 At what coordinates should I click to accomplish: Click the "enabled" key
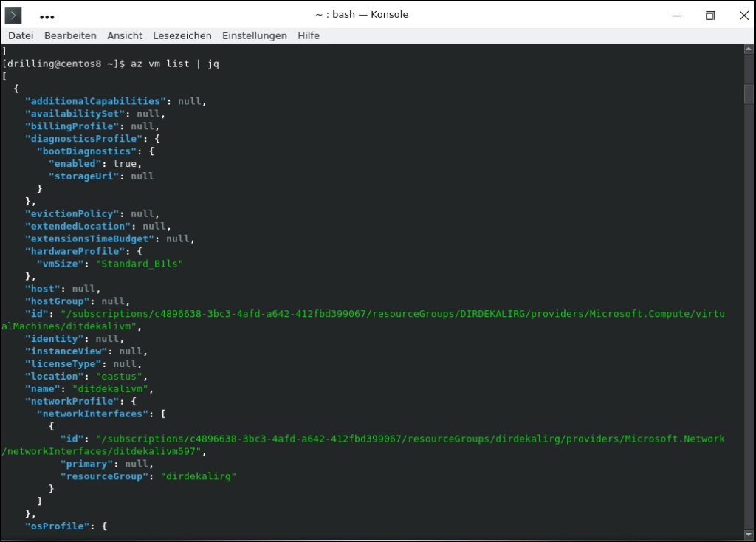click(x=75, y=164)
